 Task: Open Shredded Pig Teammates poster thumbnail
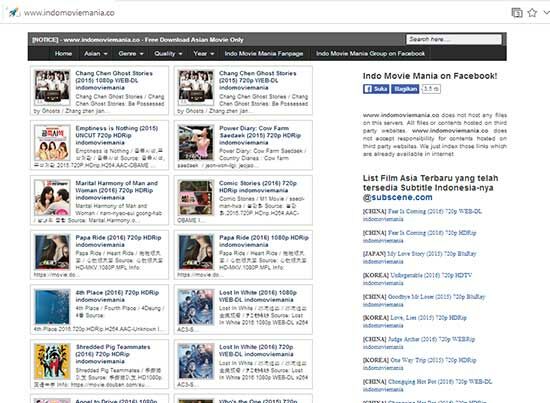(52, 361)
